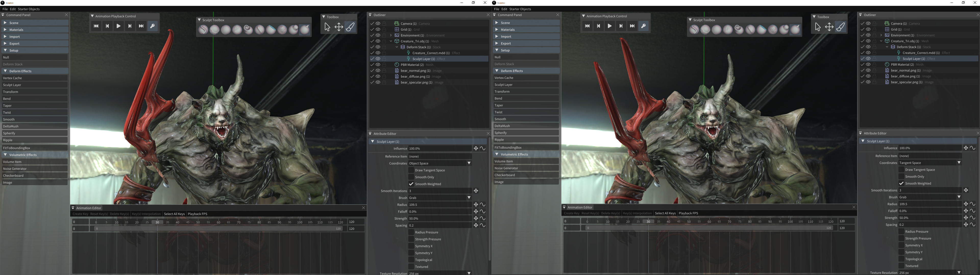Pick the last sculpt brush in right Sculpt Toolbox
Viewport: 980px width, 275px height.
tap(795, 30)
